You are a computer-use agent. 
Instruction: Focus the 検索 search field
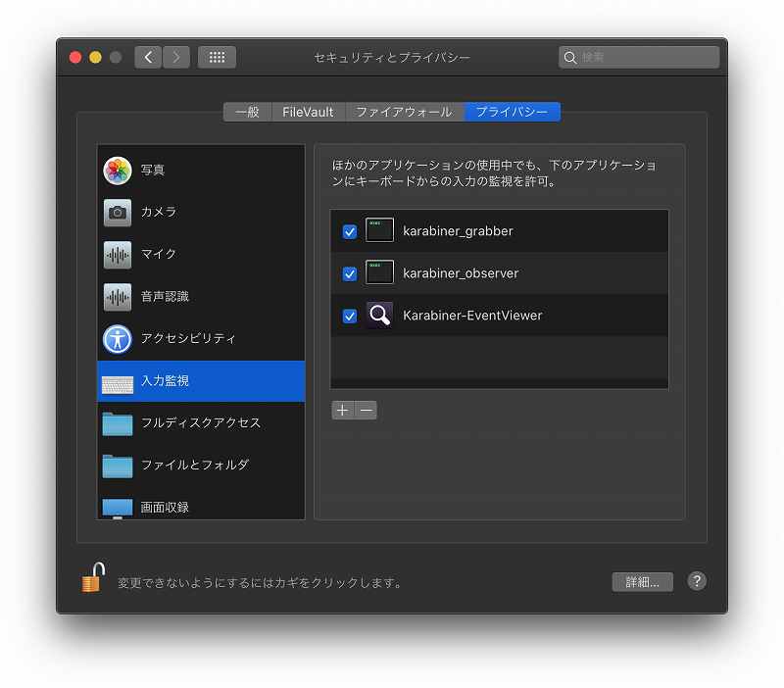(639, 58)
